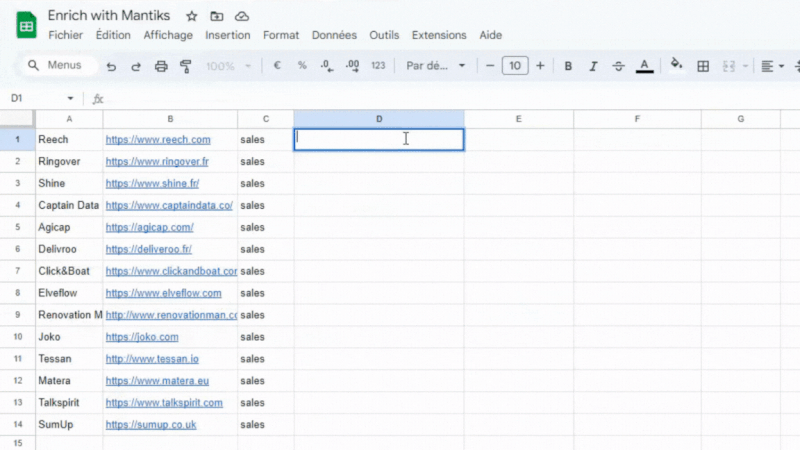Open the Format menu
The height and width of the screenshot is (450, 800).
pos(281,35)
